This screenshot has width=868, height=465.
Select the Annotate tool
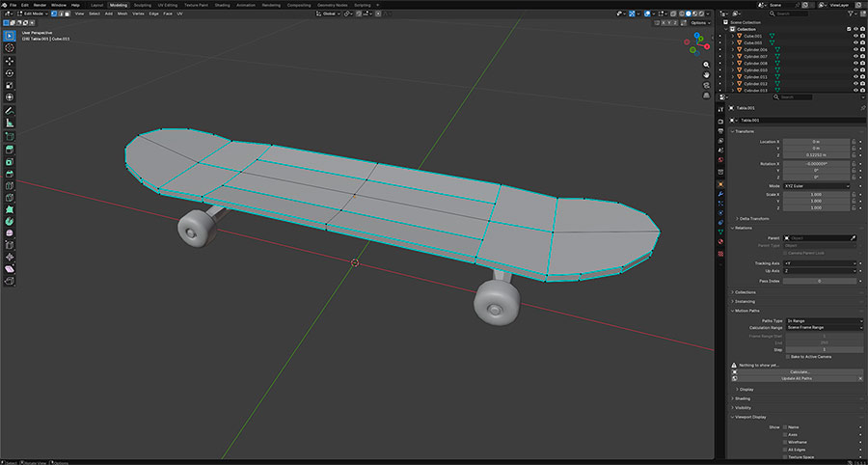10,111
